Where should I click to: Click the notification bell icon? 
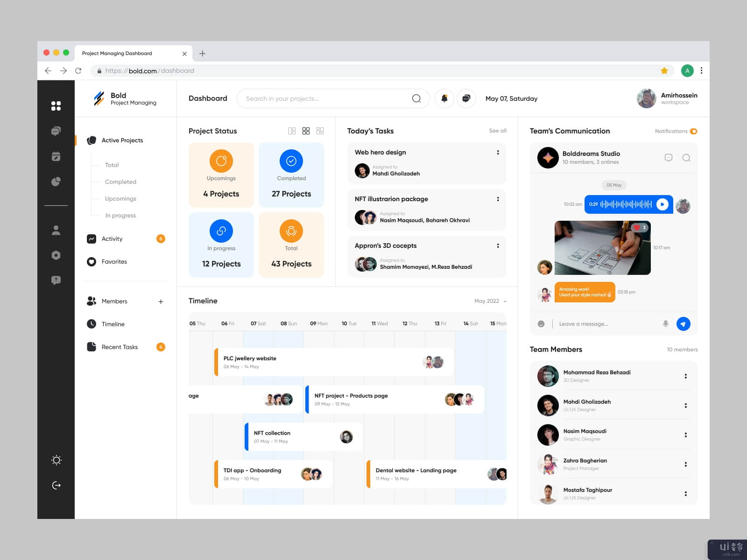tap(444, 98)
